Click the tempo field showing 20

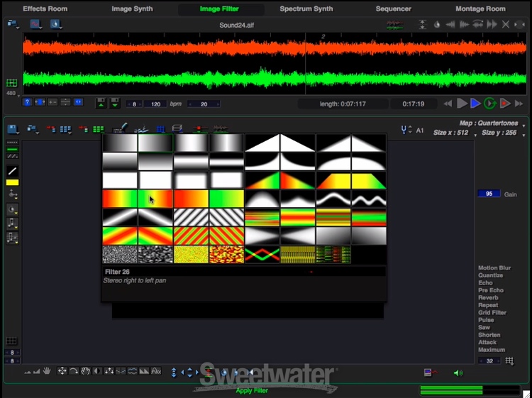204,104
